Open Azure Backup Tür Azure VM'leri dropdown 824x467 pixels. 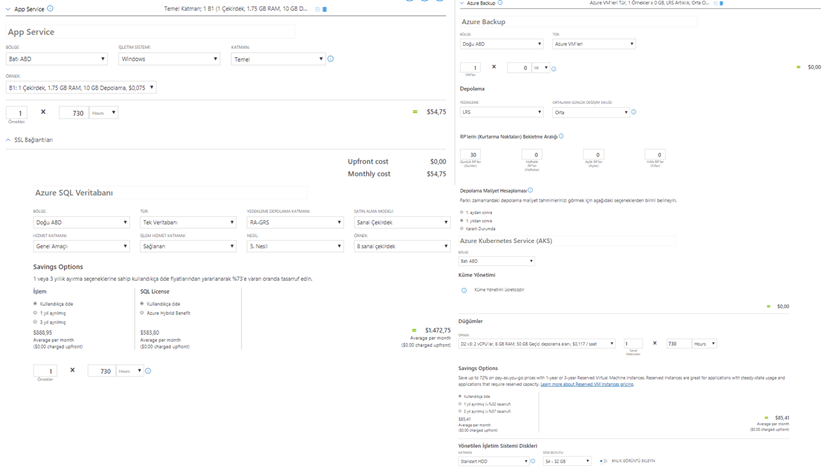point(594,44)
